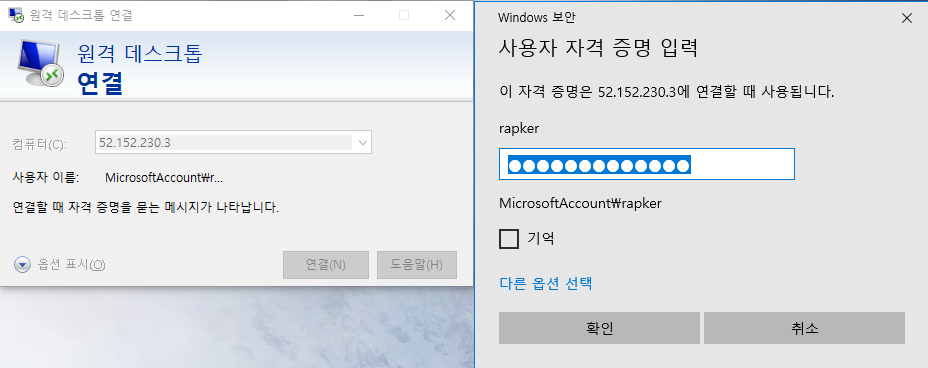
Task: Click the 52.152.230.3 computer combo box
Action: point(233,143)
